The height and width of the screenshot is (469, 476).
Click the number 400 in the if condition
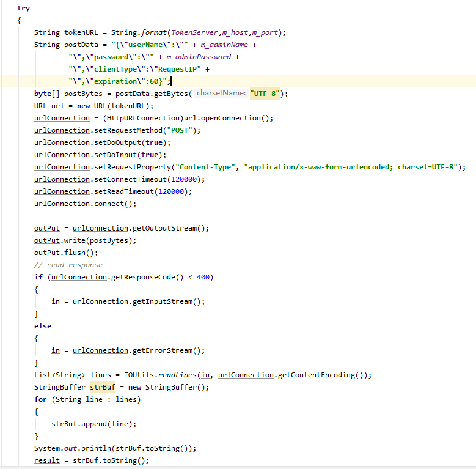(203, 277)
